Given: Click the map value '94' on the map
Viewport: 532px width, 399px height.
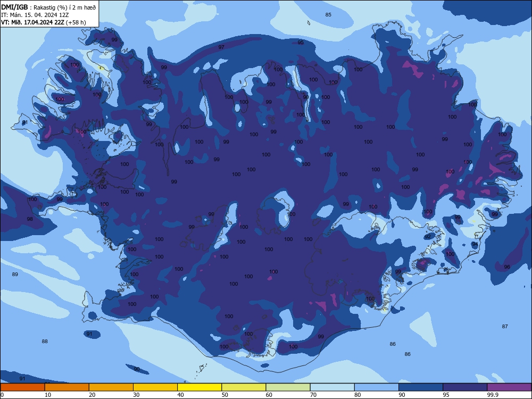Looking at the screenshot, I should click(x=475, y=244).
